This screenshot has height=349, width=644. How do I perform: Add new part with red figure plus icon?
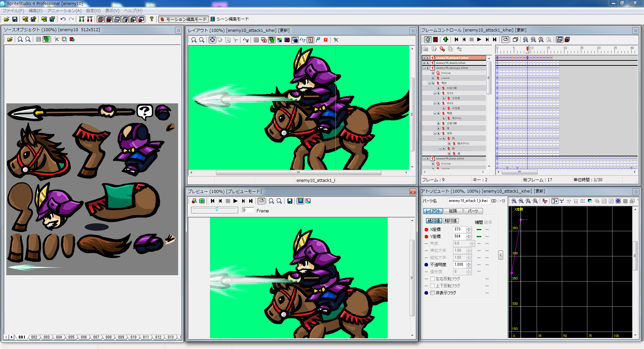click(x=442, y=49)
